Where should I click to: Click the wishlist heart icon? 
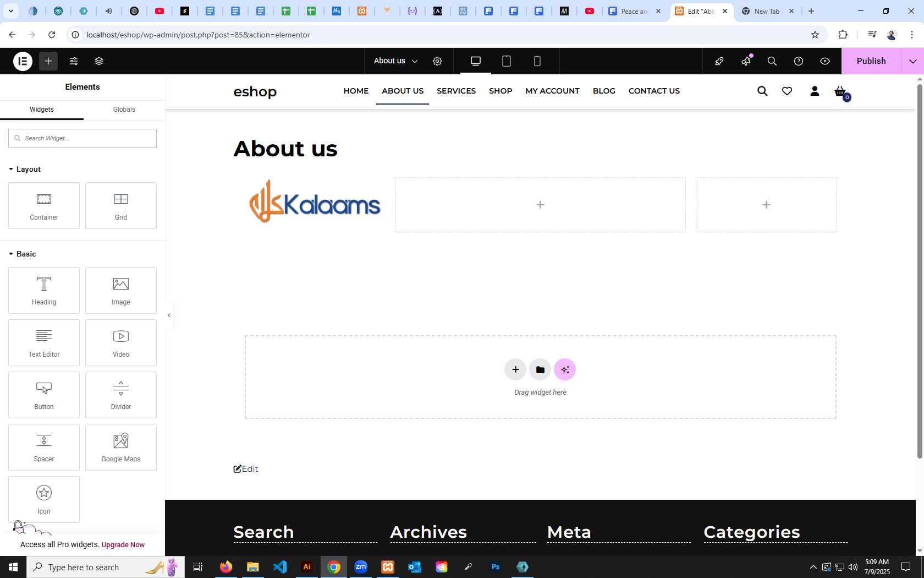click(787, 91)
